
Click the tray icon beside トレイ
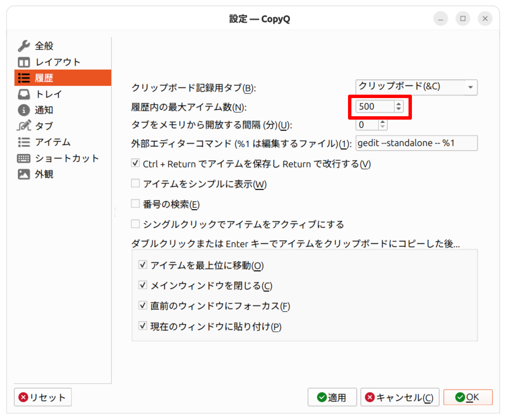(24, 94)
